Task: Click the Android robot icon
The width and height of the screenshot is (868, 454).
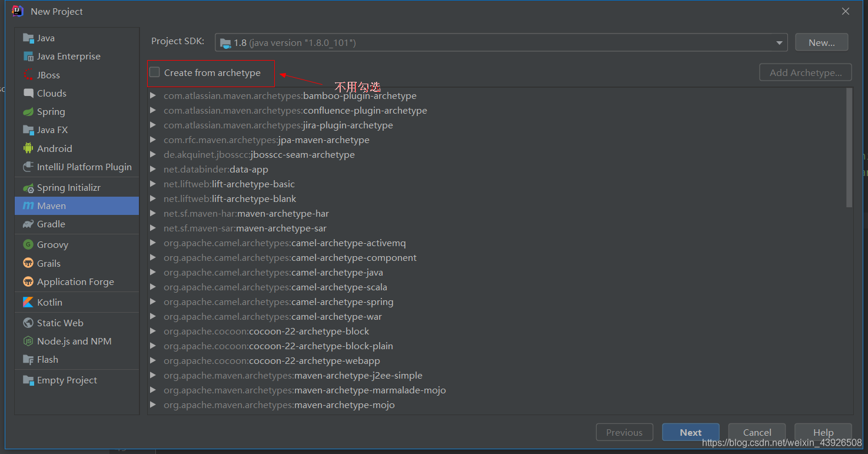Action: pyautogui.click(x=28, y=148)
